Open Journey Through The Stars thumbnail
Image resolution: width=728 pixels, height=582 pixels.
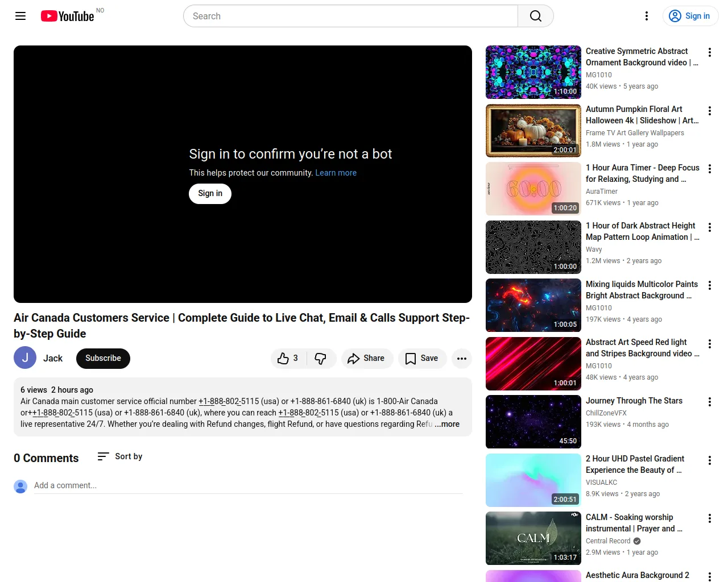pos(533,422)
